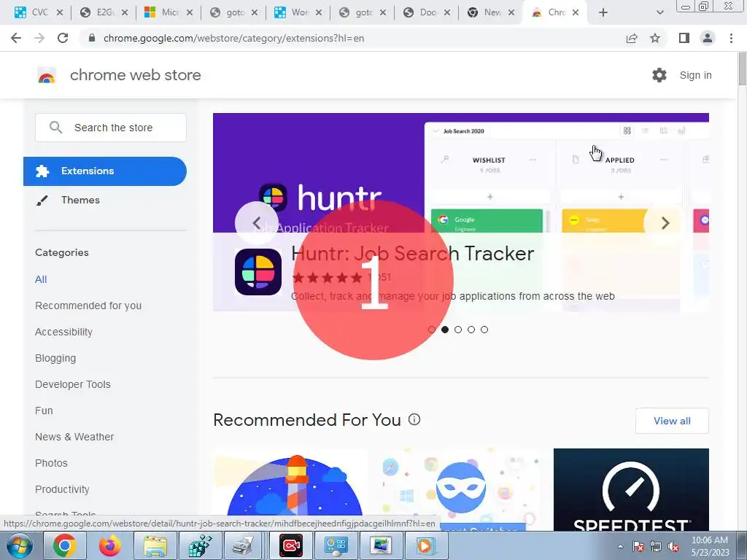Open the masked-face extension thumbnail

(461, 489)
